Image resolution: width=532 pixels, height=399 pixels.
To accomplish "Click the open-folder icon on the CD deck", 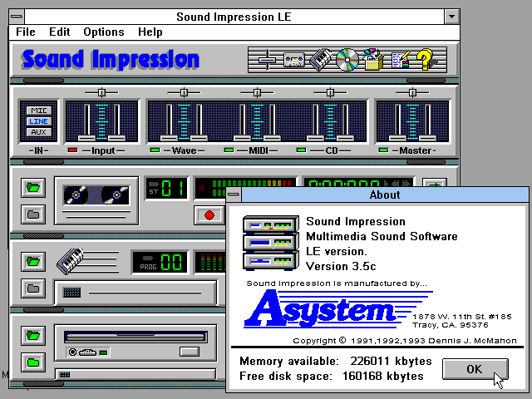I will 33,336.
